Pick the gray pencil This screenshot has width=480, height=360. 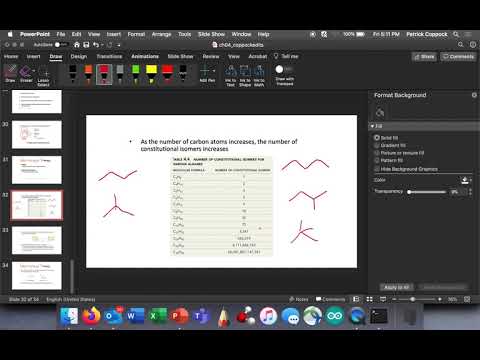[x=120, y=74]
